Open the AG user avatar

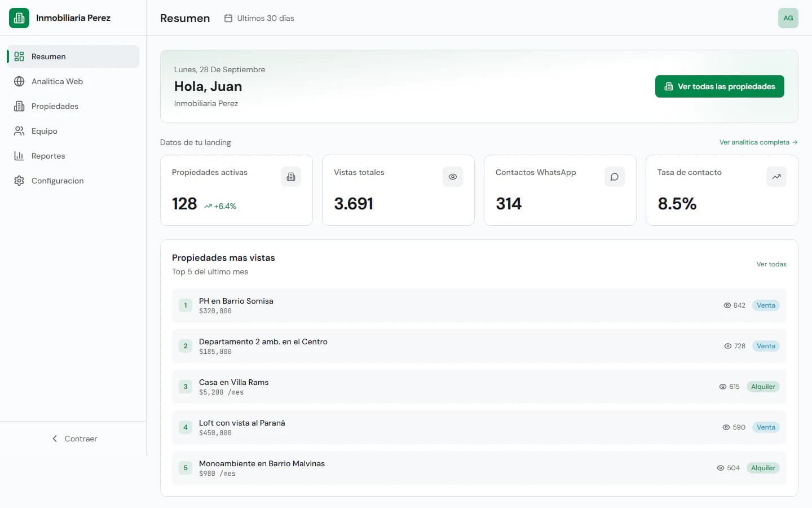coord(788,18)
